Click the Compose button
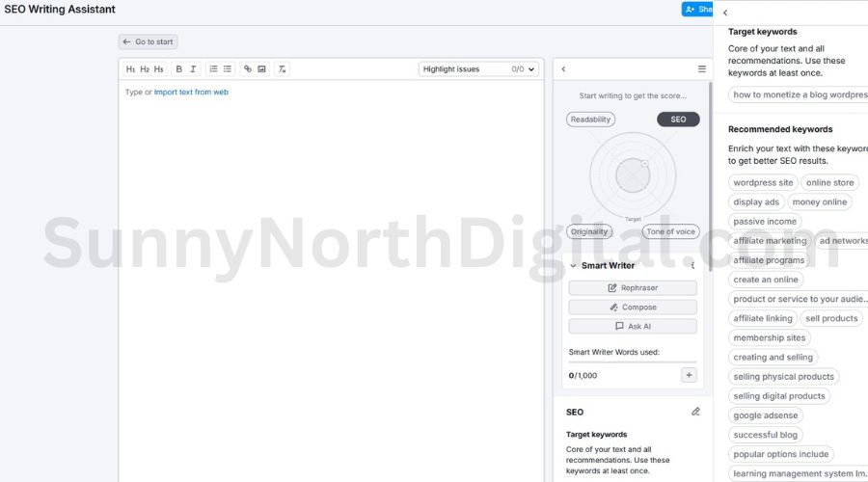The height and width of the screenshot is (482, 868). point(633,308)
